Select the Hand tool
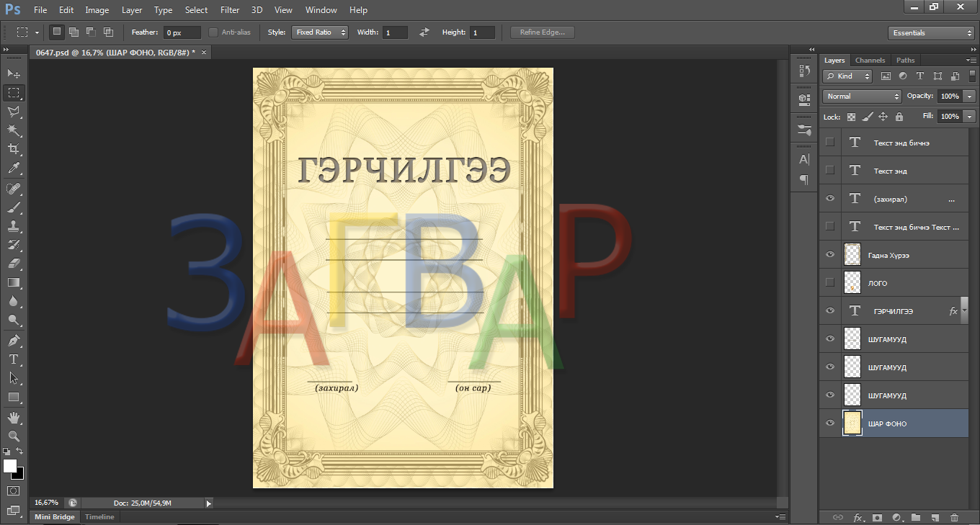Viewport: 980px width, 525px height. tap(13, 417)
